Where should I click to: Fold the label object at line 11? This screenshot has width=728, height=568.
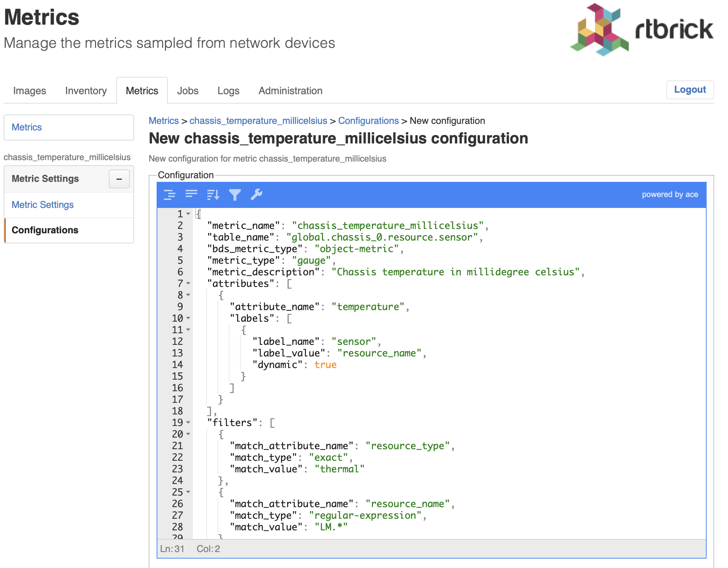tap(188, 330)
